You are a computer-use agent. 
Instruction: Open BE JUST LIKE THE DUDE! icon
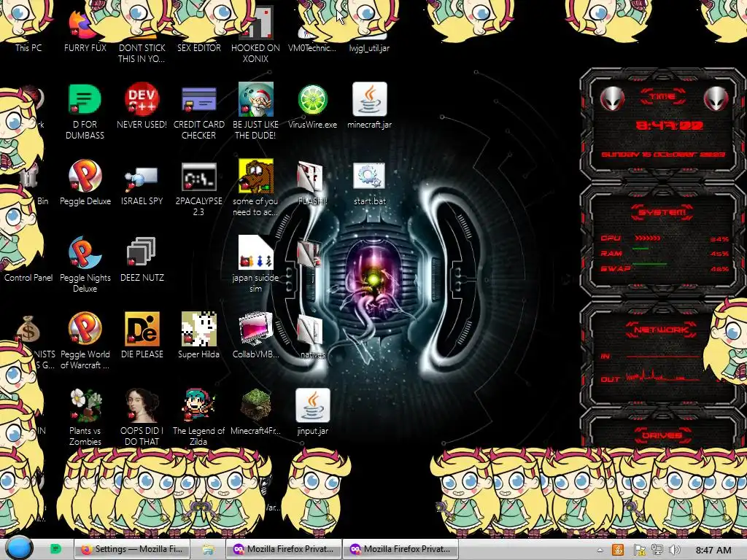[256, 99]
